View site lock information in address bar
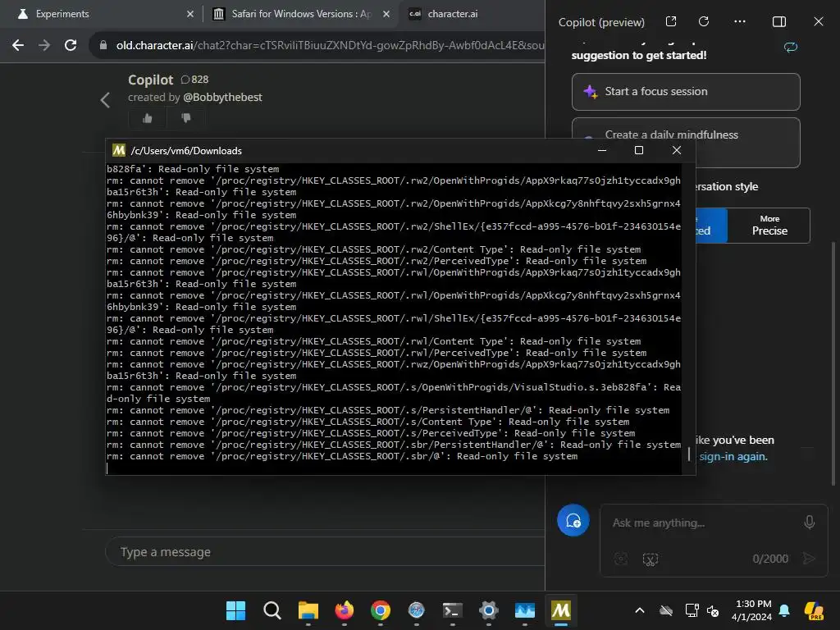Image resolution: width=840 pixels, height=630 pixels. coord(103,46)
